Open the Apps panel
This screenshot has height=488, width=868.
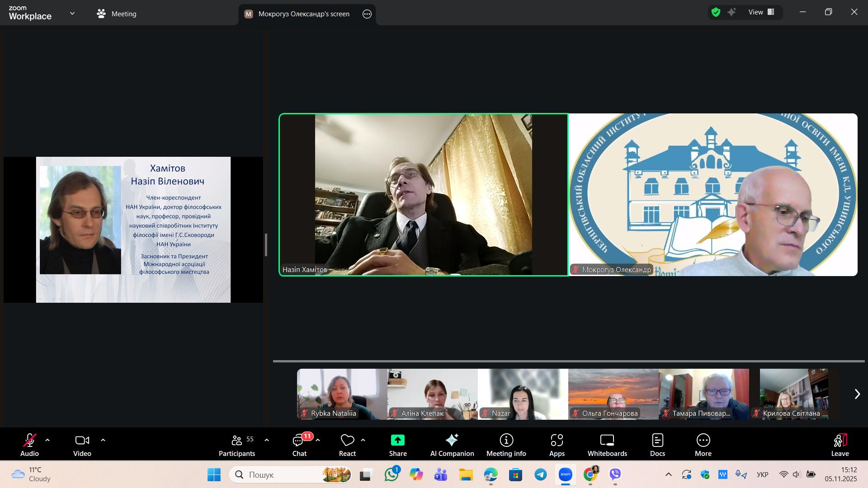point(557,445)
